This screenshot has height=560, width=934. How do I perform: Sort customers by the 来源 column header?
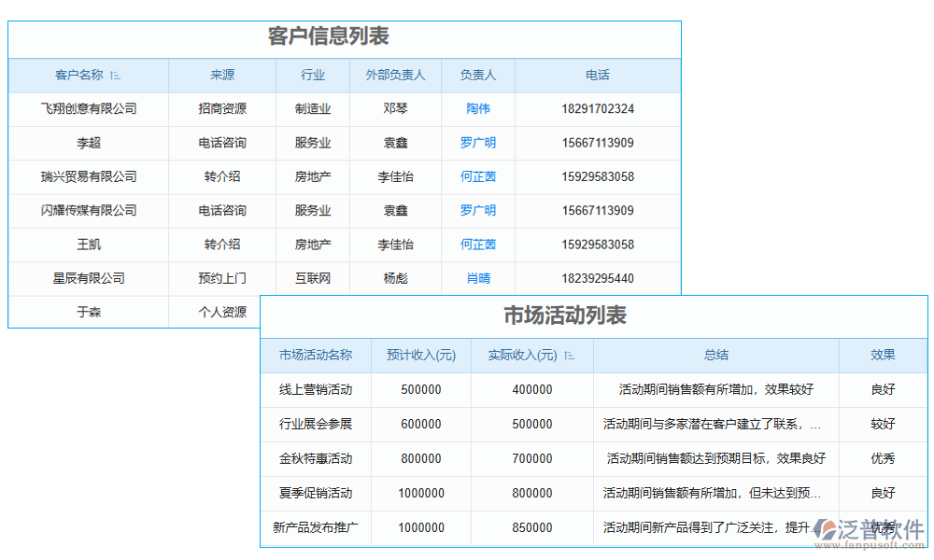point(221,76)
